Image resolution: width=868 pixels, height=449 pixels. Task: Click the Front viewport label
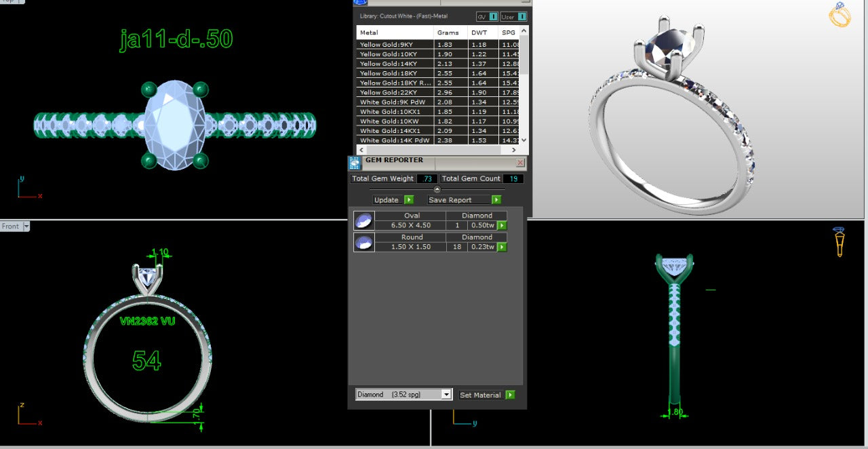[11, 227]
